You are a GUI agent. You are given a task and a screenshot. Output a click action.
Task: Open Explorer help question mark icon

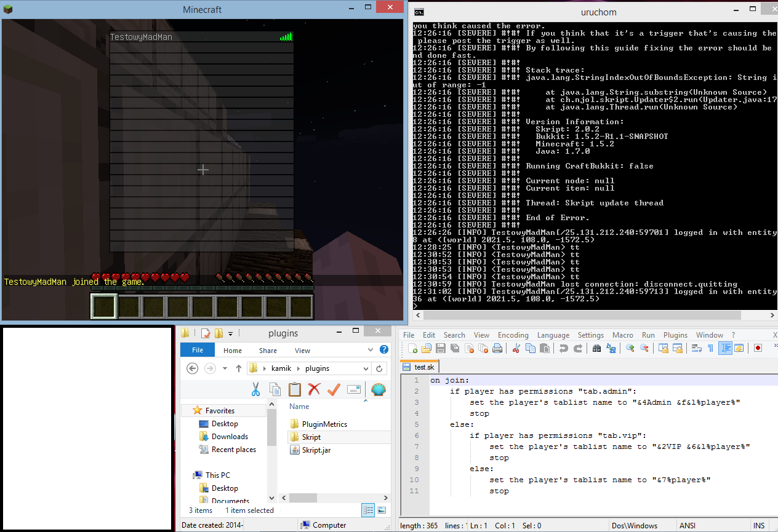pos(384,349)
